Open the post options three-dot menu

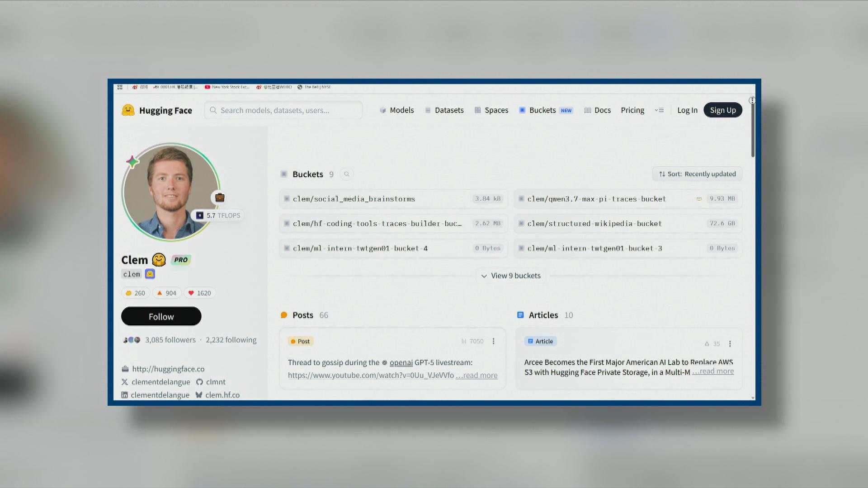click(x=493, y=341)
